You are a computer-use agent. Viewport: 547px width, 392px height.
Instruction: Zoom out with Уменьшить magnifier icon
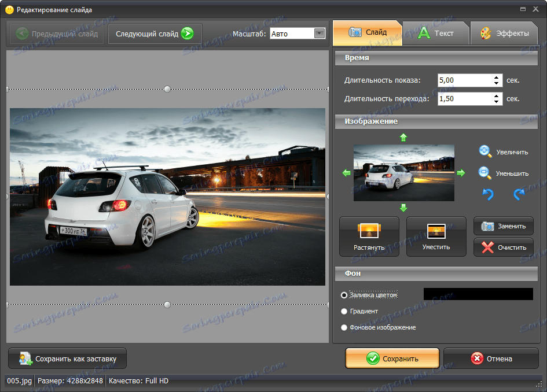pos(485,172)
